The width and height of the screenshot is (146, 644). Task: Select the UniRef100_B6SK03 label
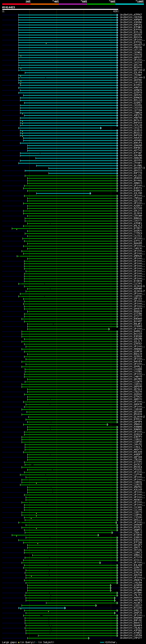coord(131,67)
